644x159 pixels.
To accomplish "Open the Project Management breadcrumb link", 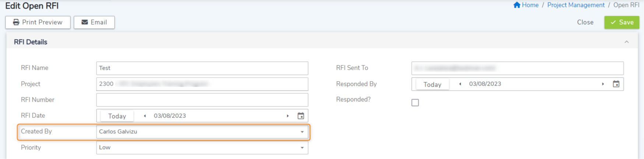I will [576, 5].
